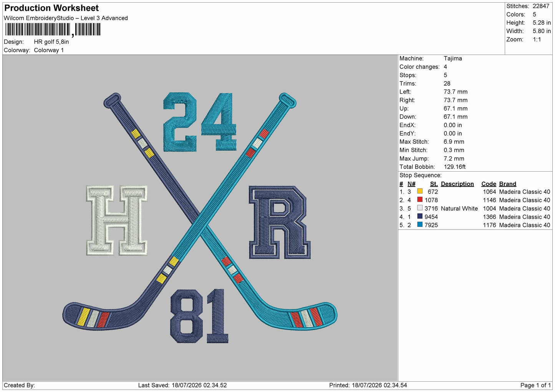The image size is (555, 392).
Task: Click the 'Page 1 of 1' indicator
Action: click(535, 385)
